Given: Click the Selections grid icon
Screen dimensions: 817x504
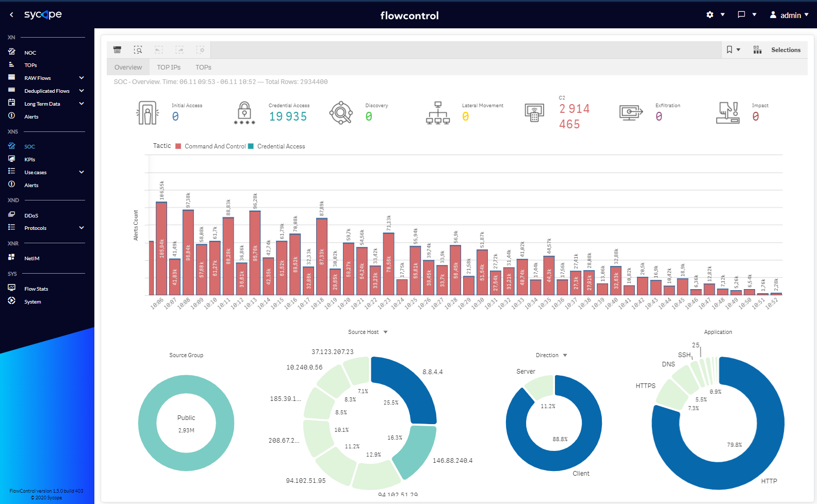Looking at the screenshot, I should 757,50.
